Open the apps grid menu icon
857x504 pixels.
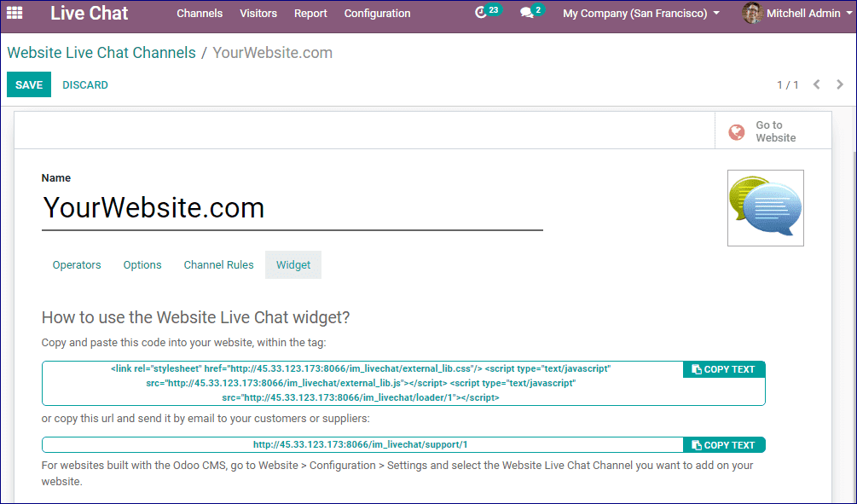[x=14, y=13]
